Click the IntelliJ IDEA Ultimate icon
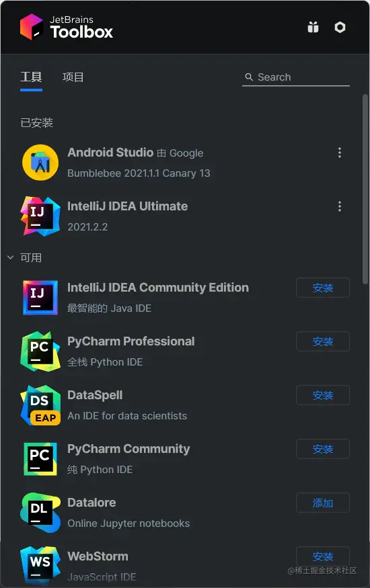 click(40, 216)
